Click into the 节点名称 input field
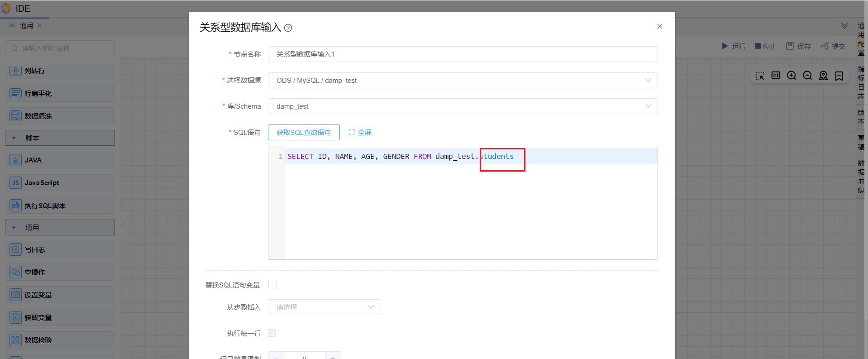The height and width of the screenshot is (359, 868). [x=463, y=54]
